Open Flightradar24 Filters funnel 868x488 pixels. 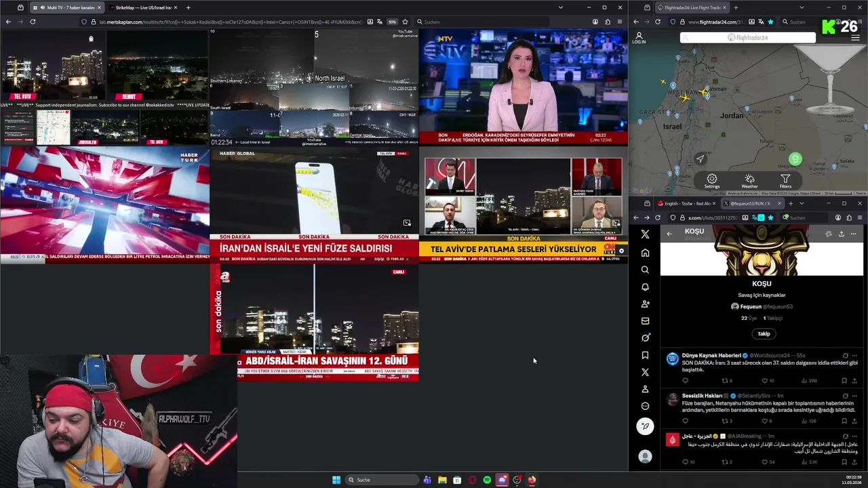coord(785,182)
